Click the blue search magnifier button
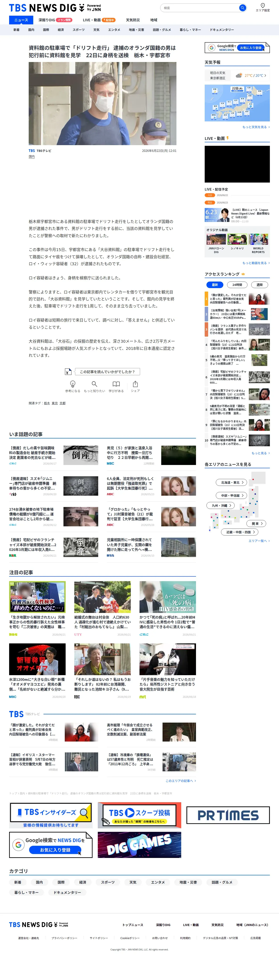The width and height of the screenshot is (279, 980). click(242, 8)
